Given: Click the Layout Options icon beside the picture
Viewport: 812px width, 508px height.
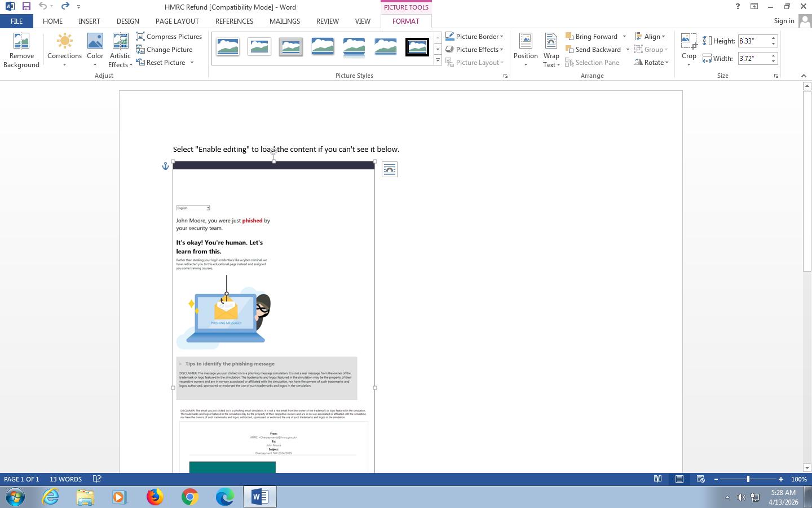Looking at the screenshot, I should pos(389,169).
